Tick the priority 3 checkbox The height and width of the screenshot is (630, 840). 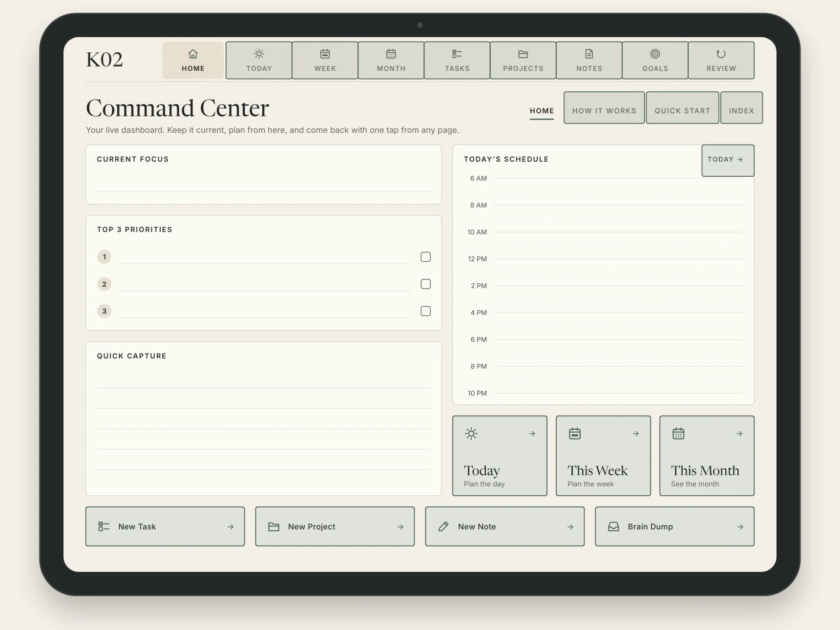coord(426,311)
